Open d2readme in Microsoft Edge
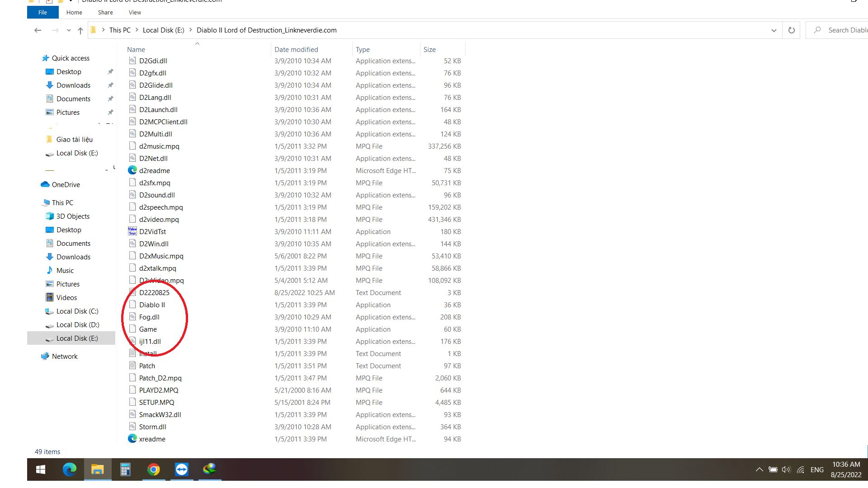 (154, 170)
